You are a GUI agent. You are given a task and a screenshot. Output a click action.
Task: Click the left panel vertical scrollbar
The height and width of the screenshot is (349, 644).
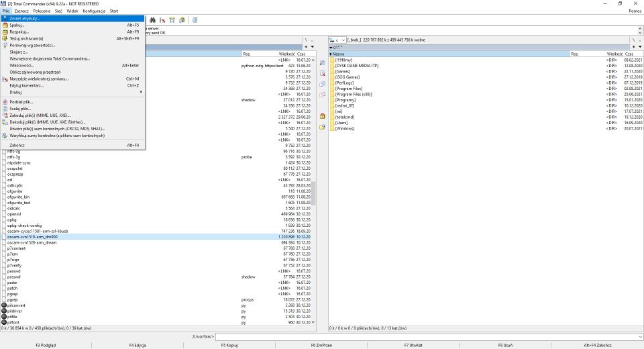[x=312, y=195]
